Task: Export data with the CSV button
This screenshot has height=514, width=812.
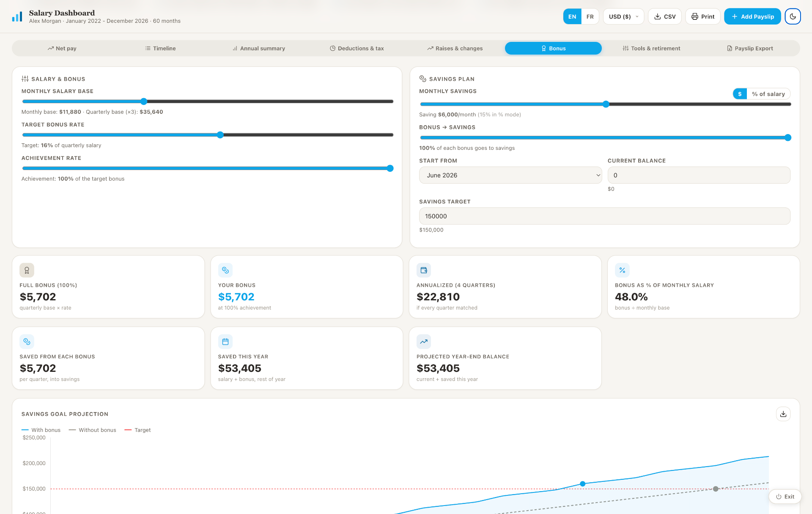Action: point(665,16)
